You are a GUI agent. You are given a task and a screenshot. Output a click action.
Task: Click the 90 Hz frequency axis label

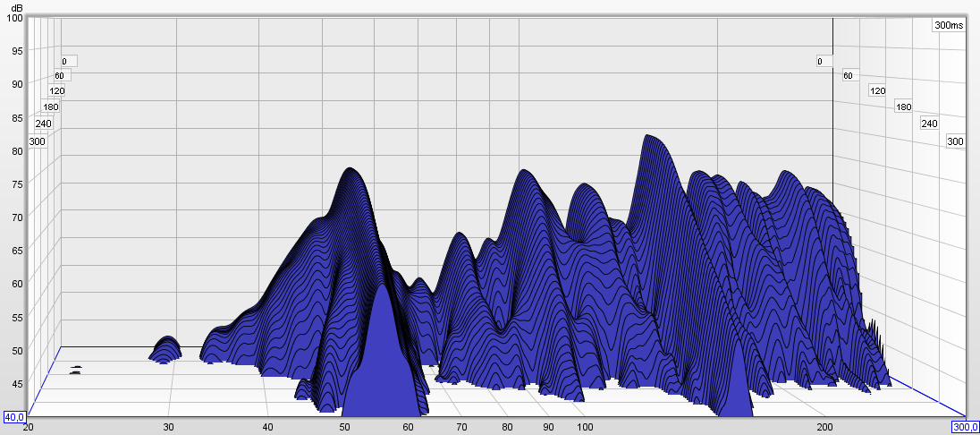tap(548, 427)
